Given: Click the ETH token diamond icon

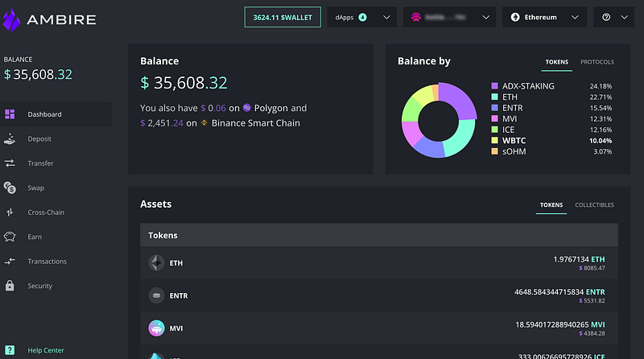Looking at the screenshot, I should pos(156,263).
